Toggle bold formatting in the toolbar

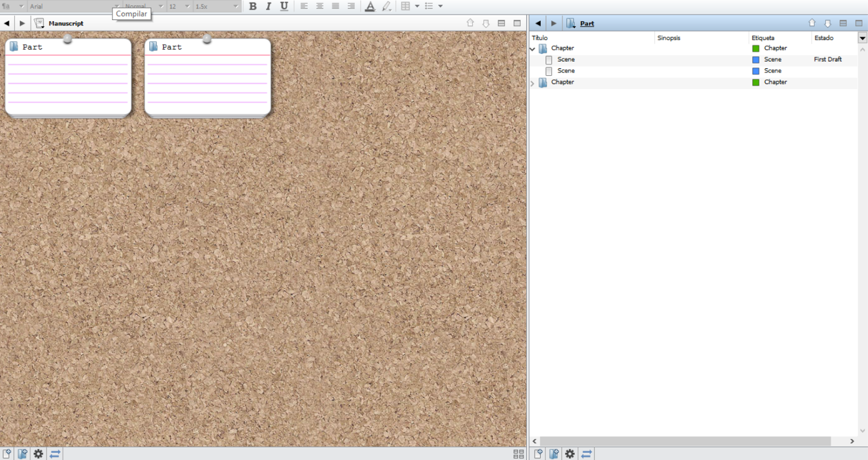(x=252, y=7)
